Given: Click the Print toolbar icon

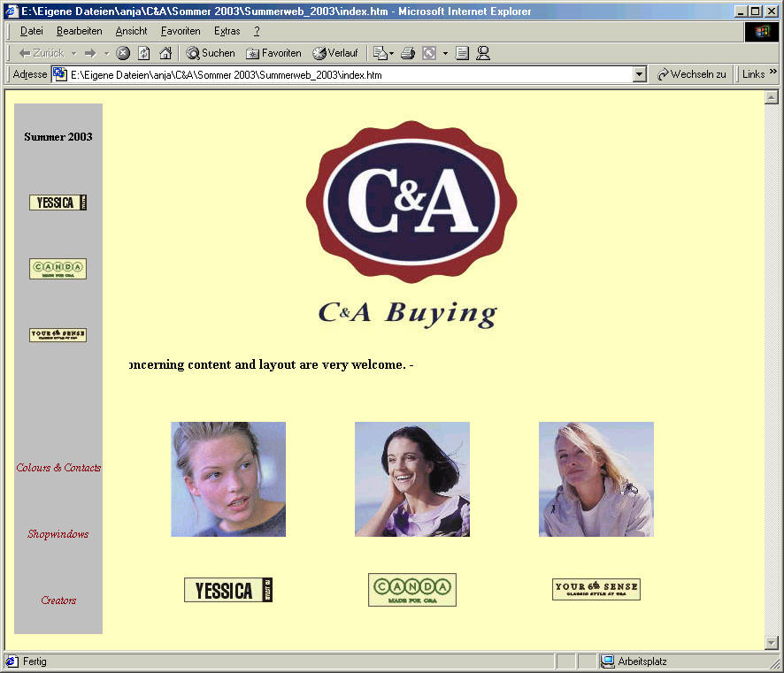Looking at the screenshot, I should (x=408, y=53).
